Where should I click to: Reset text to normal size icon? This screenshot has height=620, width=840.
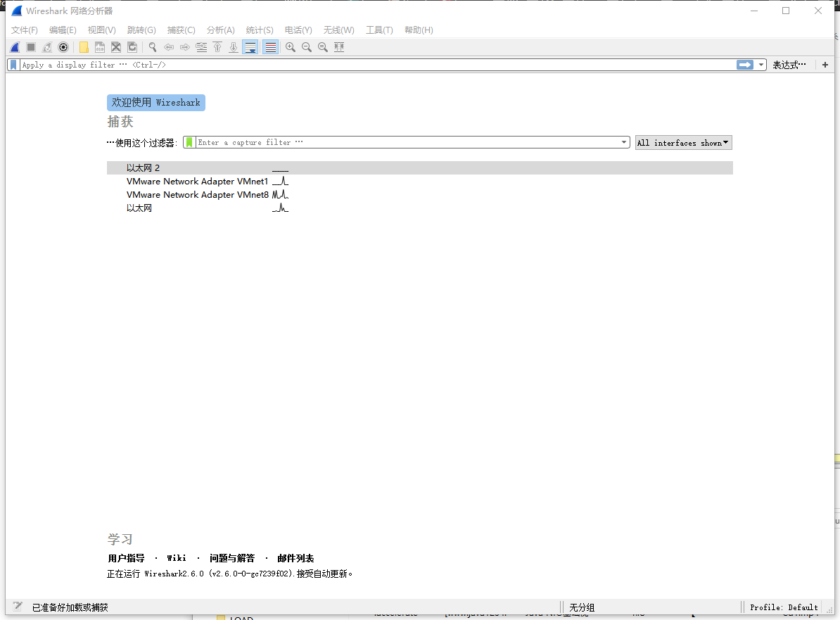point(322,47)
